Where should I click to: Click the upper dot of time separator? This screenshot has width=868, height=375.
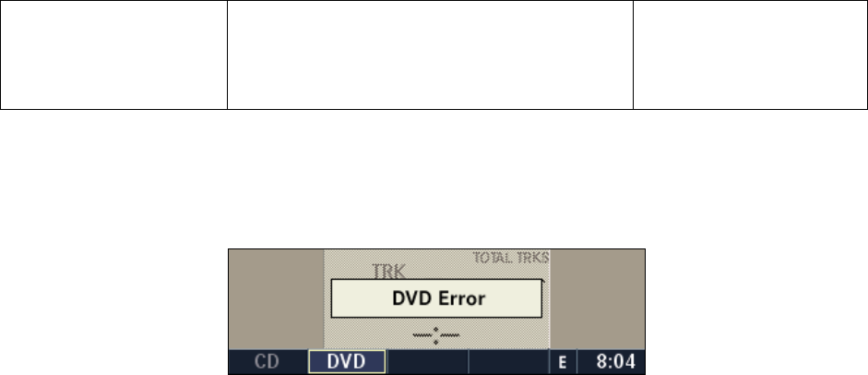(x=435, y=329)
